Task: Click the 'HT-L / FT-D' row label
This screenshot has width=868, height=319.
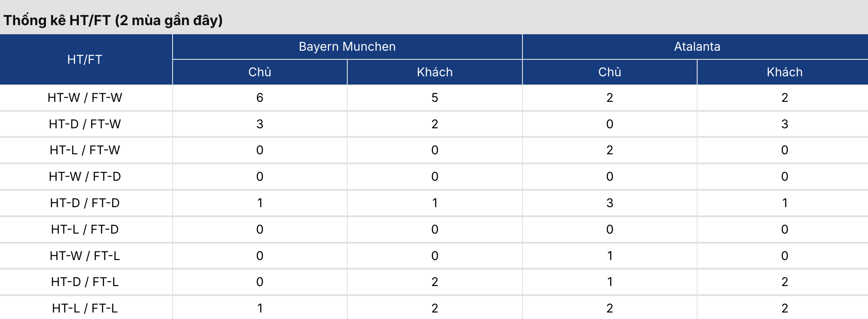Action: pyautogui.click(x=85, y=229)
